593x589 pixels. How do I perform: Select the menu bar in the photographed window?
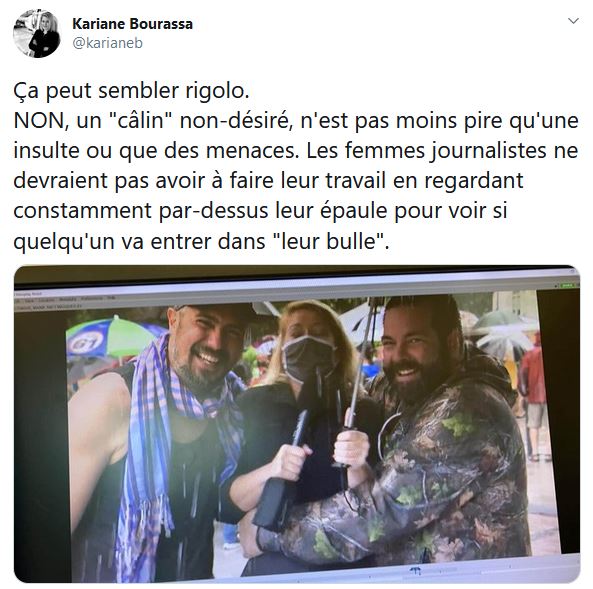[64, 299]
